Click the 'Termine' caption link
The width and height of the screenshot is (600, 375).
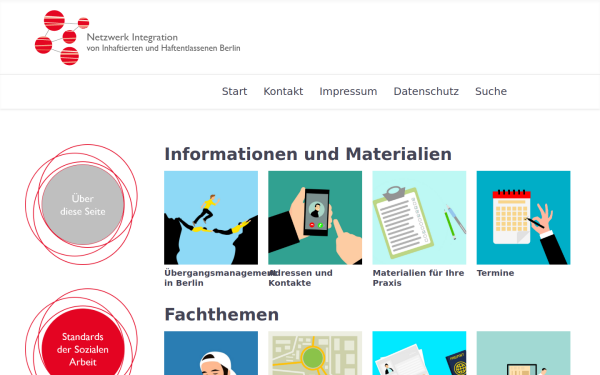(x=495, y=273)
